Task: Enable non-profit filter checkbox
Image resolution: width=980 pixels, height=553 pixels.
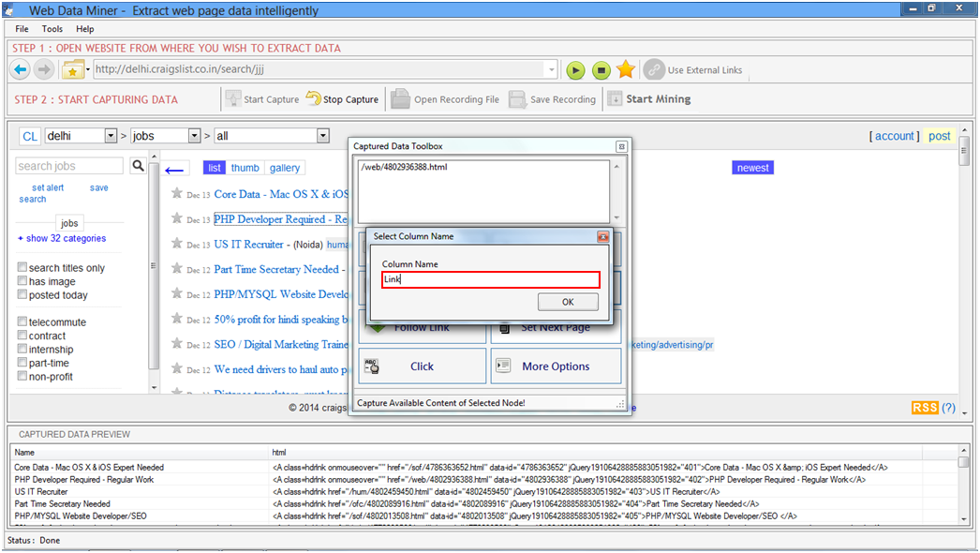Action: (x=22, y=377)
